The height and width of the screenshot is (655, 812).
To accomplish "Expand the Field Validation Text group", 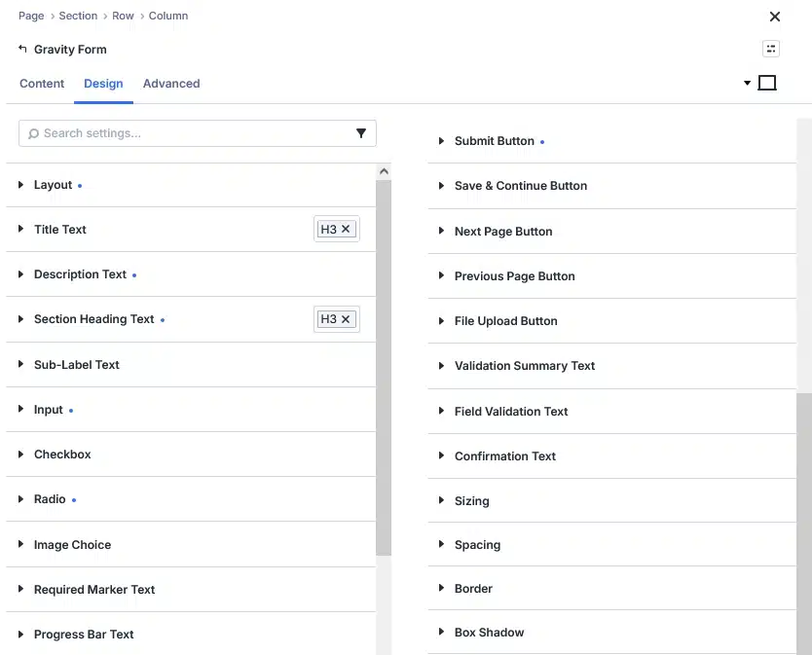I will pos(612,411).
